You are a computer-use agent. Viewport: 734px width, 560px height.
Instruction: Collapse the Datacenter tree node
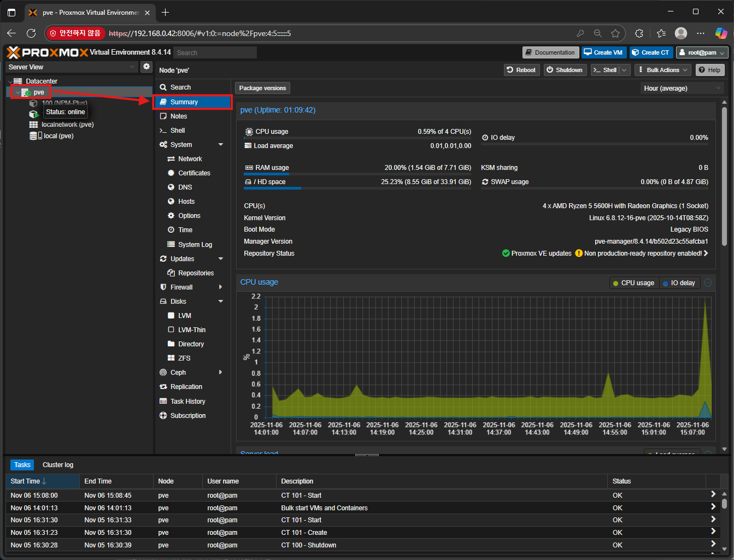[x=10, y=81]
